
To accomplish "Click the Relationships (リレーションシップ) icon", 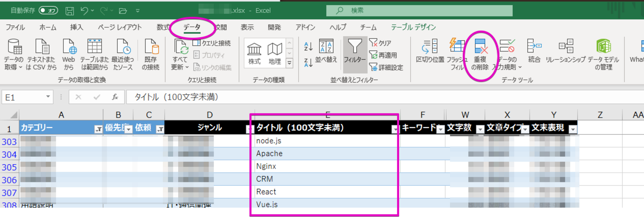I will tap(566, 46).
